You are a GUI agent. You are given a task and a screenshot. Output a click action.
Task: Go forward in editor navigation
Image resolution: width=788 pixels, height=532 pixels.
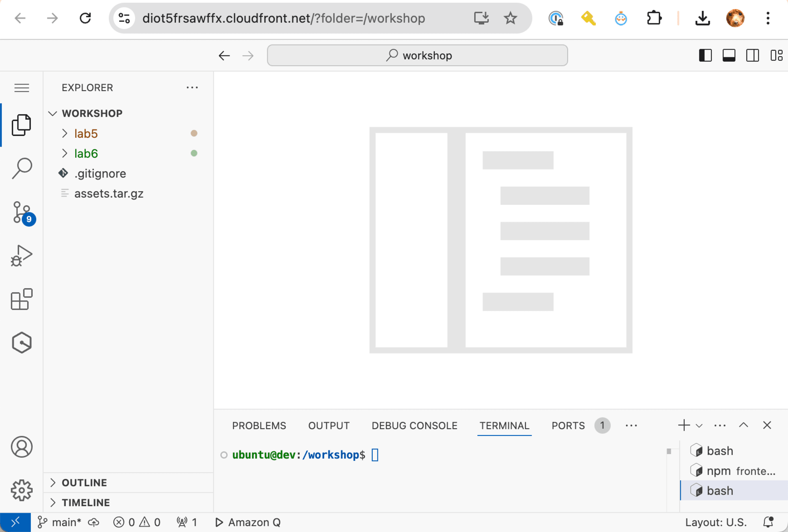click(248, 56)
